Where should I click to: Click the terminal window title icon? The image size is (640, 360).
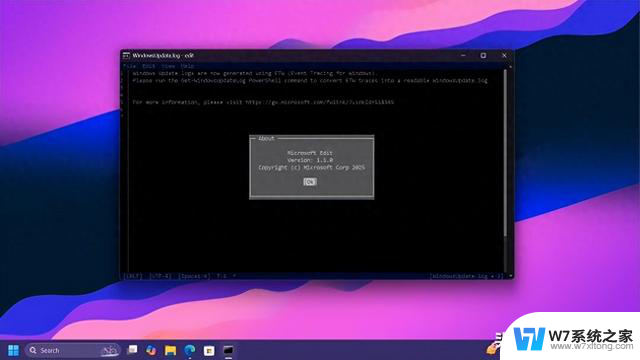126,56
